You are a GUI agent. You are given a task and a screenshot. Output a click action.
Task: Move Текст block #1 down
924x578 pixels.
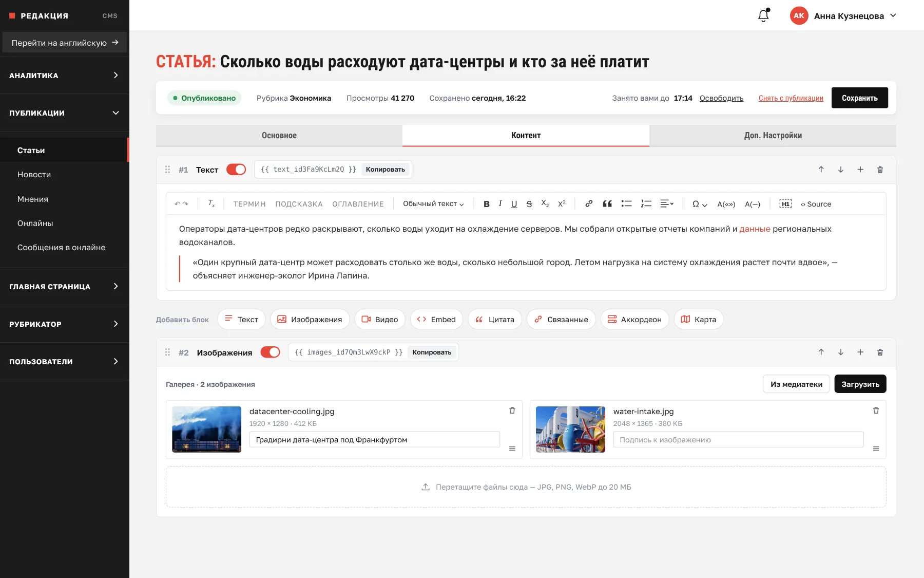tap(841, 170)
